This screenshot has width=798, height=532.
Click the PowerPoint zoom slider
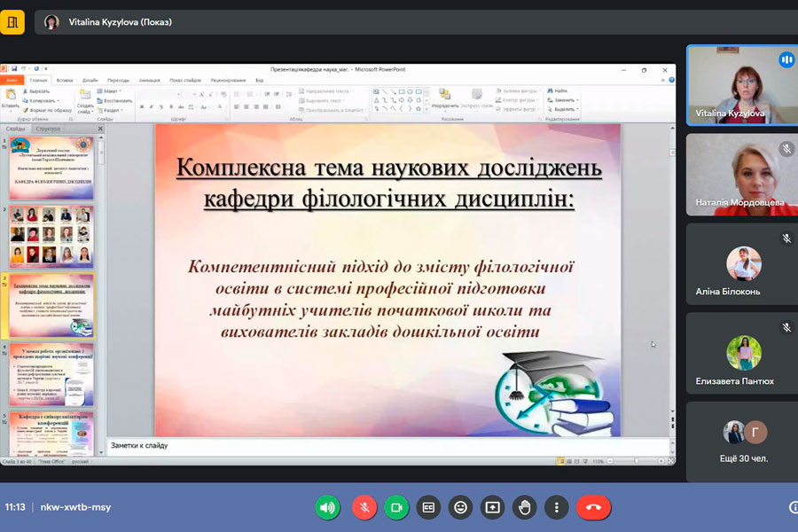point(637,461)
